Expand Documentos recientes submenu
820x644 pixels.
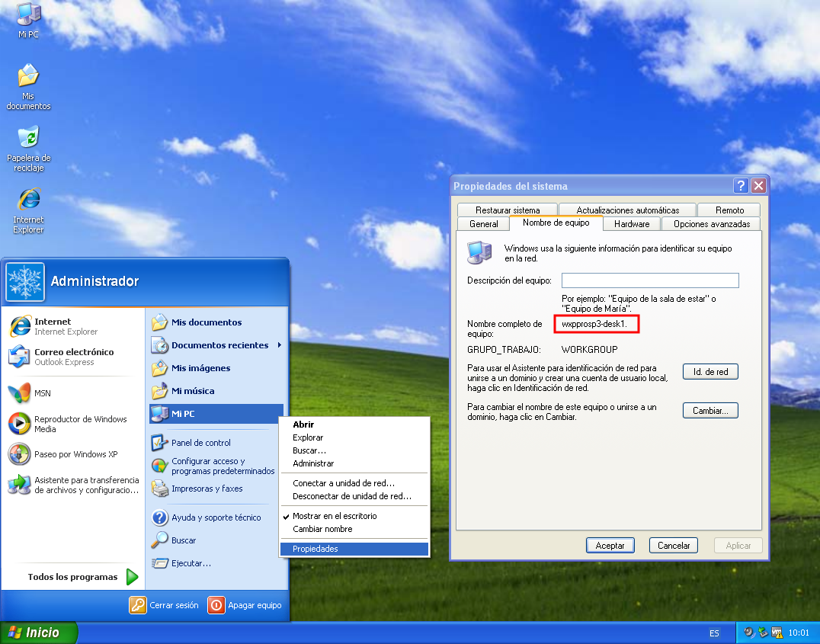pos(216,345)
